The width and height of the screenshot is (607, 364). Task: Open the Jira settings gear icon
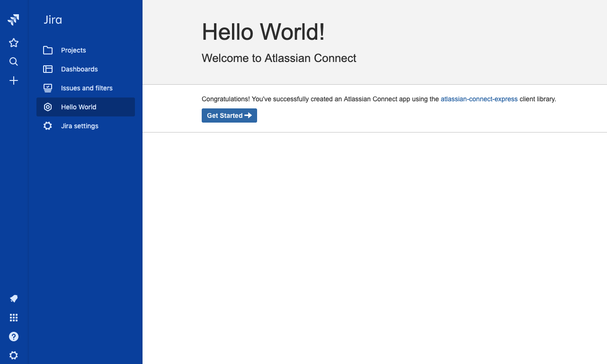47,126
